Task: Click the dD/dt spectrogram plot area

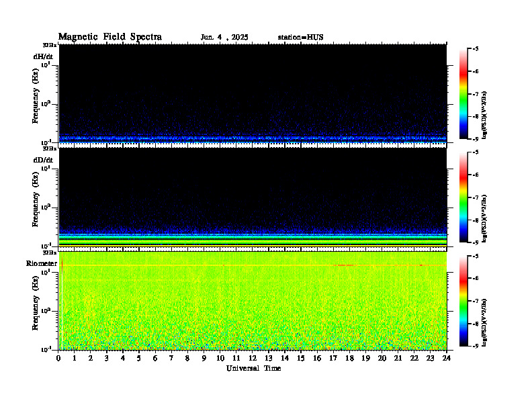Action: point(253,197)
